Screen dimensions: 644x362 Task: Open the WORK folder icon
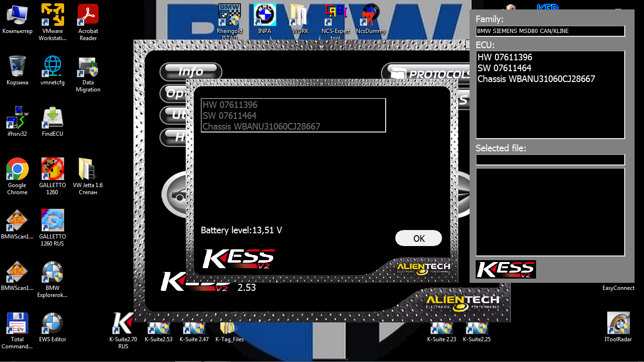point(300,16)
